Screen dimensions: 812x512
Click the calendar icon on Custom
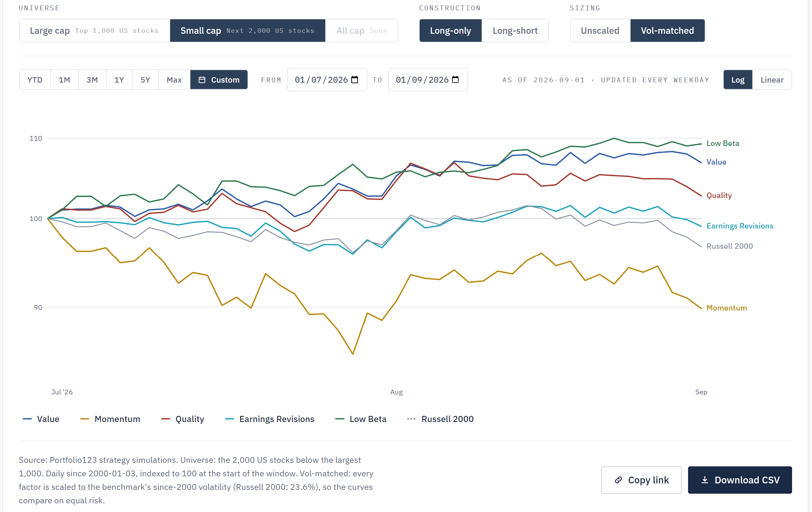tap(202, 80)
